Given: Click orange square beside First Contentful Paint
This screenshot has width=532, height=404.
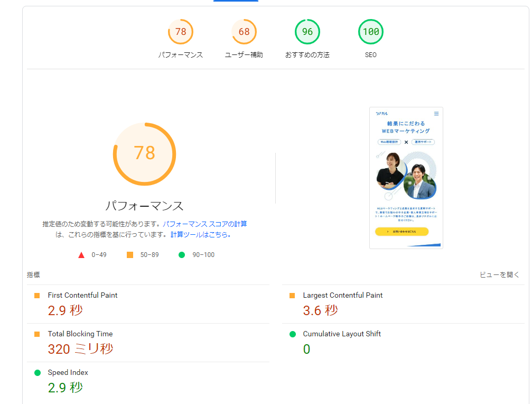Looking at the screenshot, I should (x=37, y=296).
